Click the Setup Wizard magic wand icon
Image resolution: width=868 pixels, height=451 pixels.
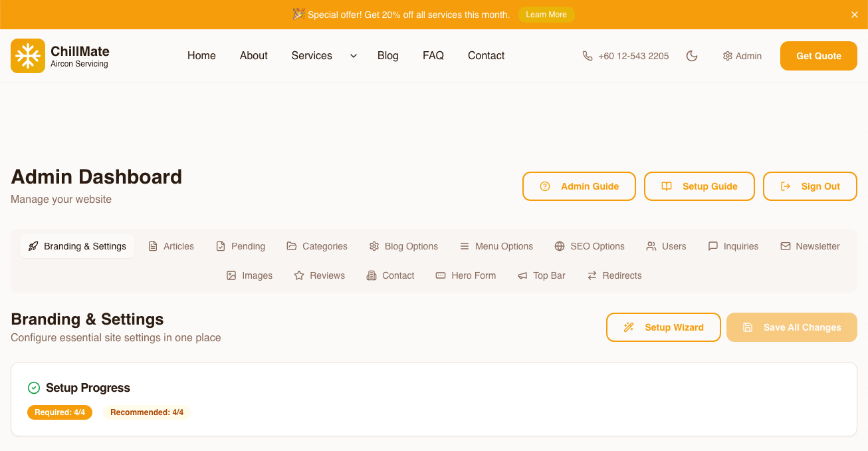(x=629, y=327)
